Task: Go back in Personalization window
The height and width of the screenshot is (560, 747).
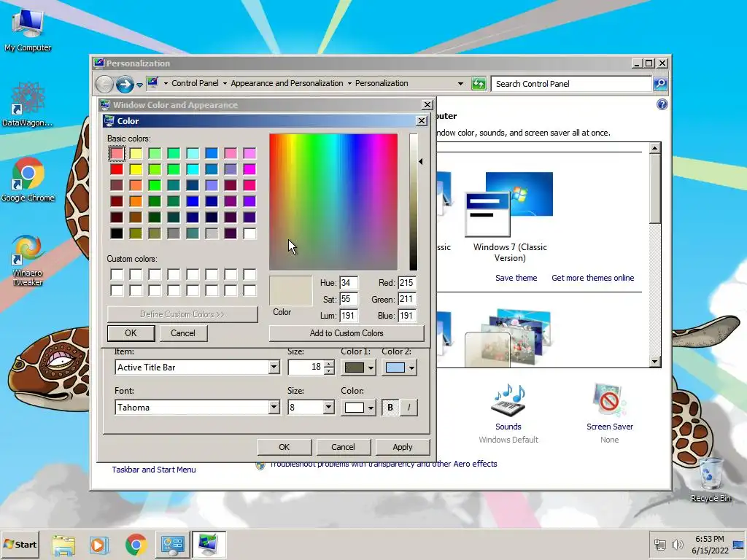Action: pos(104,85)
